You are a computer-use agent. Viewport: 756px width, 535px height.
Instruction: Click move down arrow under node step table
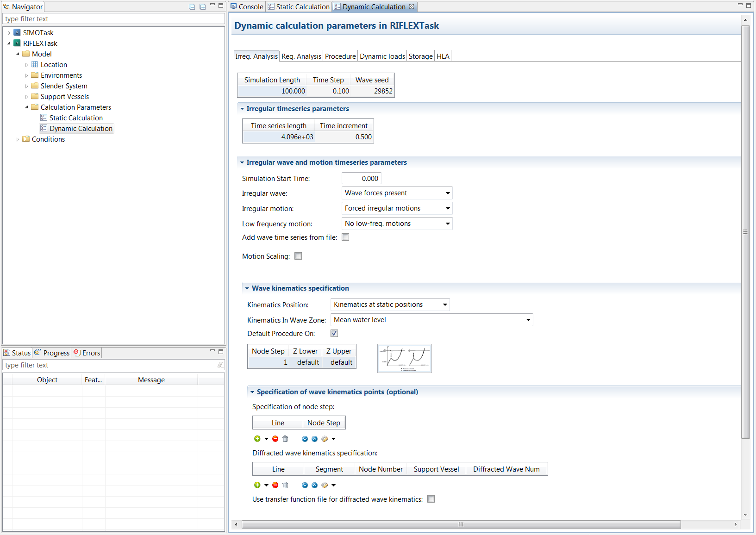[305, 439]
